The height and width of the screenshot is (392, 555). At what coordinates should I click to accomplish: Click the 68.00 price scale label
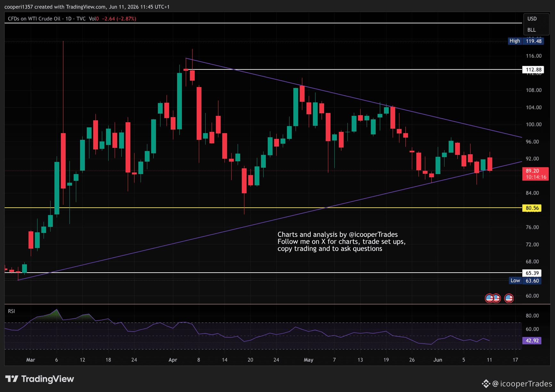(x=532, y=261)
